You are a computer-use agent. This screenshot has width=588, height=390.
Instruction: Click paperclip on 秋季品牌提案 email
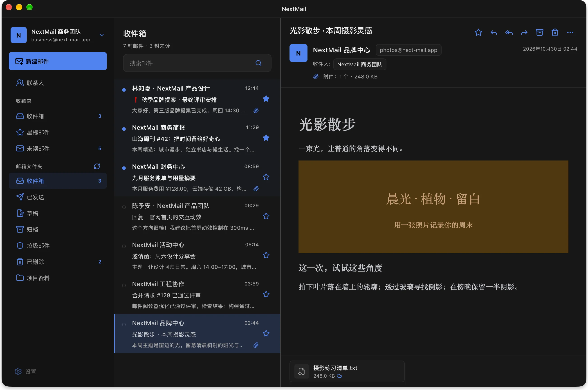(256, 110)
